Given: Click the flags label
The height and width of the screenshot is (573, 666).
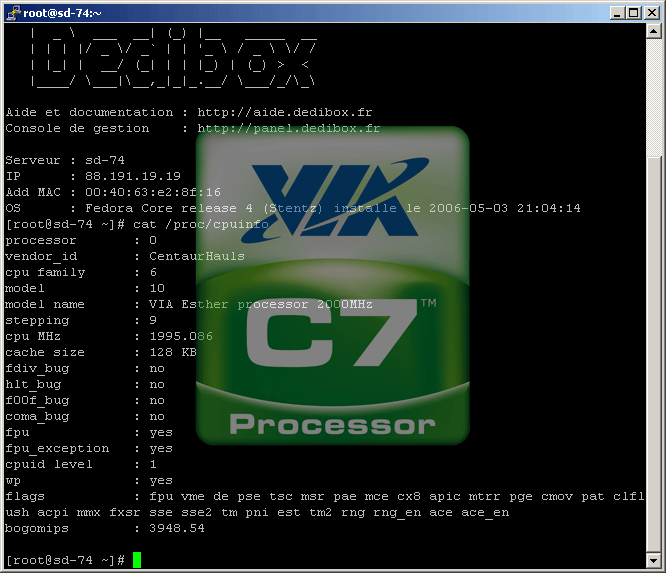Looking at the screenshot, I should 25,497.
